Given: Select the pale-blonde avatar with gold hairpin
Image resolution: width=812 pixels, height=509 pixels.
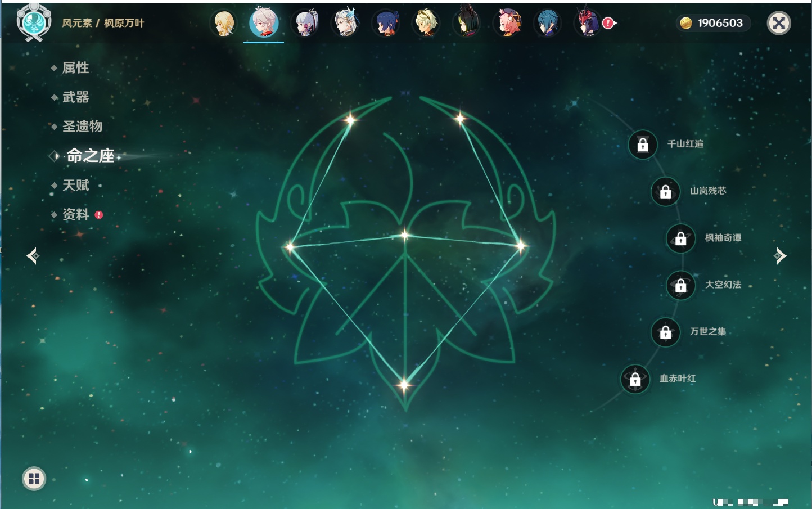Looking at the screenshot, I should click(x=426, y=23).
